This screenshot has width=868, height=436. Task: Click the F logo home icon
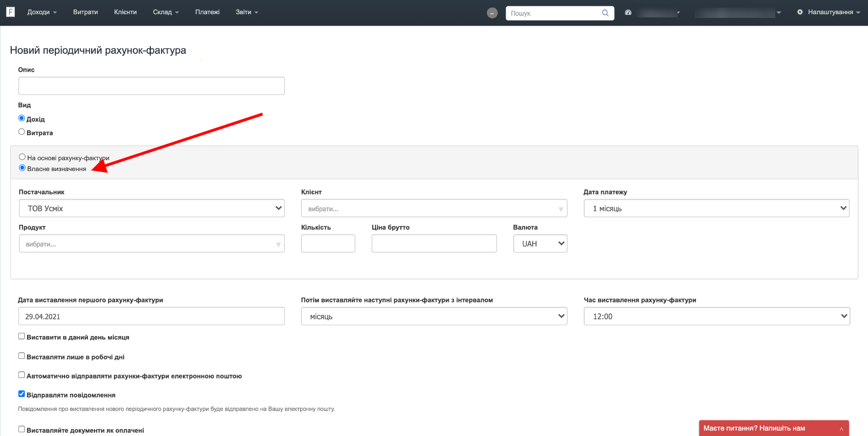point(10,12)
